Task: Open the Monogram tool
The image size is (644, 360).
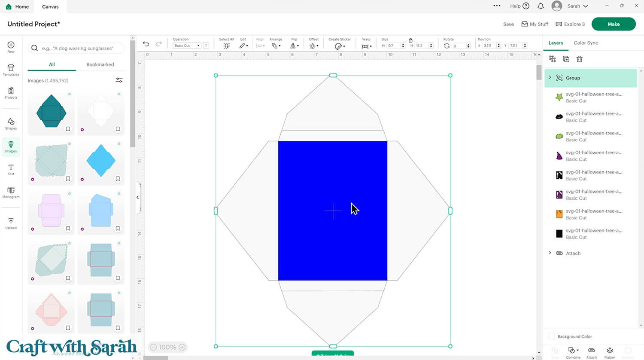Action: point(11,192)
